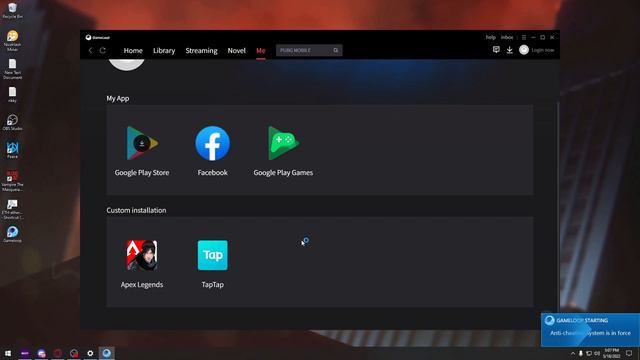This screenshot has width=640, height=360.
Task: Open the ETH shortcut on desktop
Action: coord(12,209)
